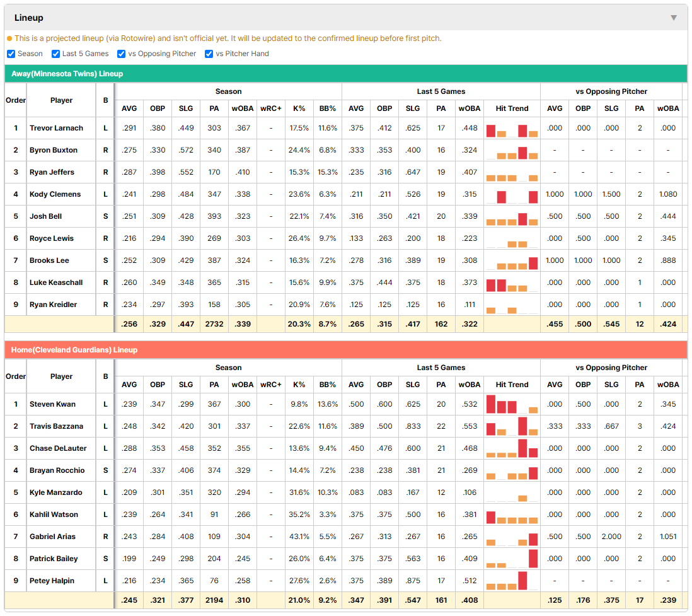Open Ryan Jeffers player name link
Image resolution: width=692 pixels, height=616 pixels.
pyautogui.click(x=52, y=172)
